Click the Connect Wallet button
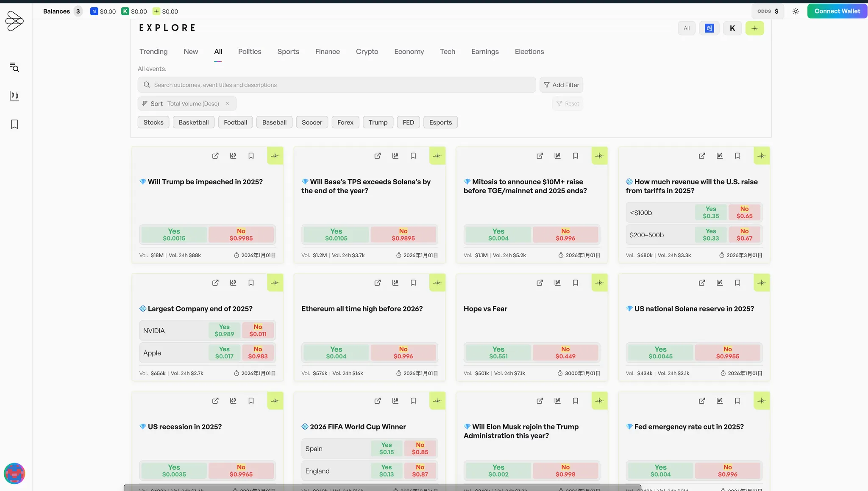The width and height of the screenshot is (868, 491). (837, 11)
